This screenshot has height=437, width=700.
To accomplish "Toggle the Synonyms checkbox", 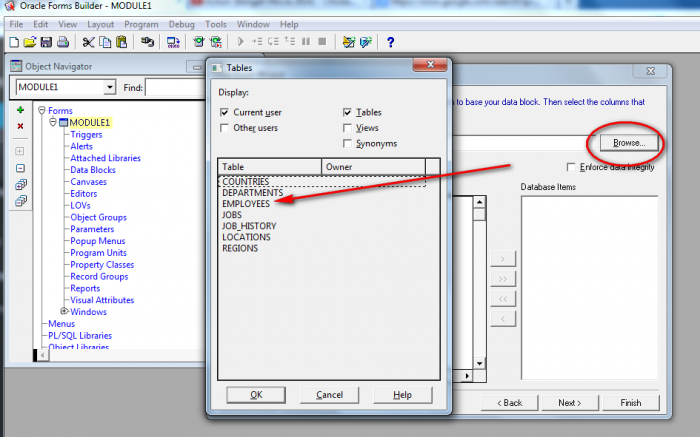I will tap(347, 143).
